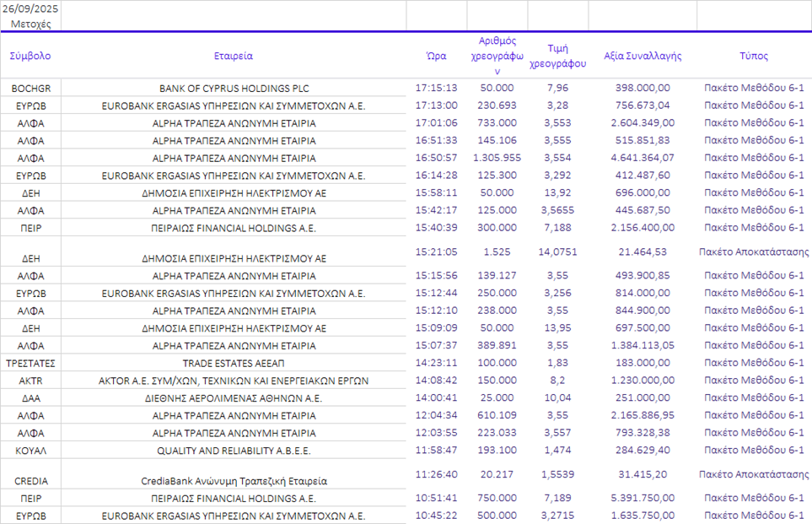Select BANK OF CYPRUS HOLDINGS PLC cell
This screenshot has height=524, width=812.
point(234,88)
